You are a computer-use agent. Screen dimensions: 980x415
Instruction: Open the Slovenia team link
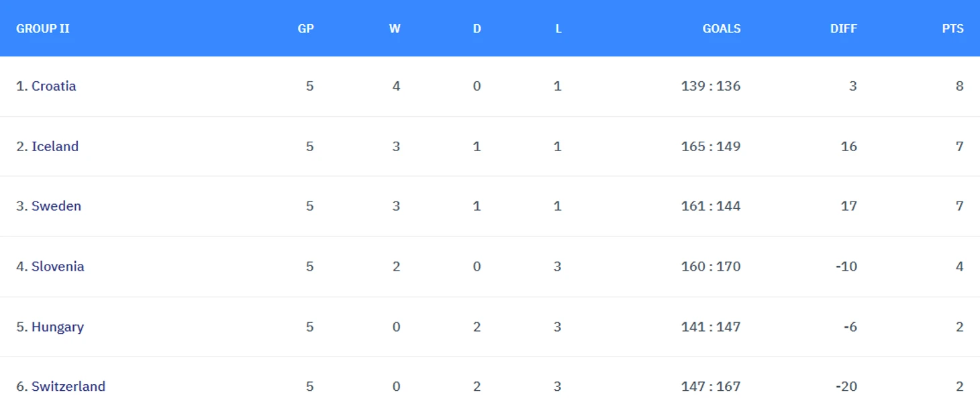58,267
